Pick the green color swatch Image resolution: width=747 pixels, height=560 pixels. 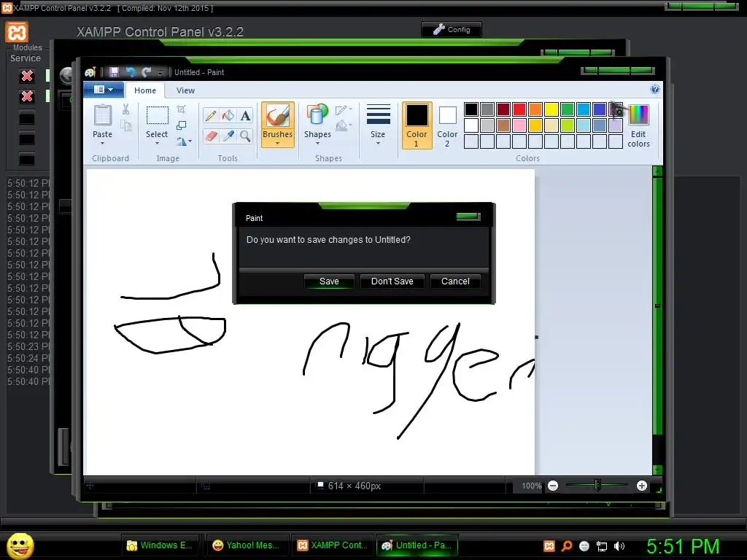568,109
